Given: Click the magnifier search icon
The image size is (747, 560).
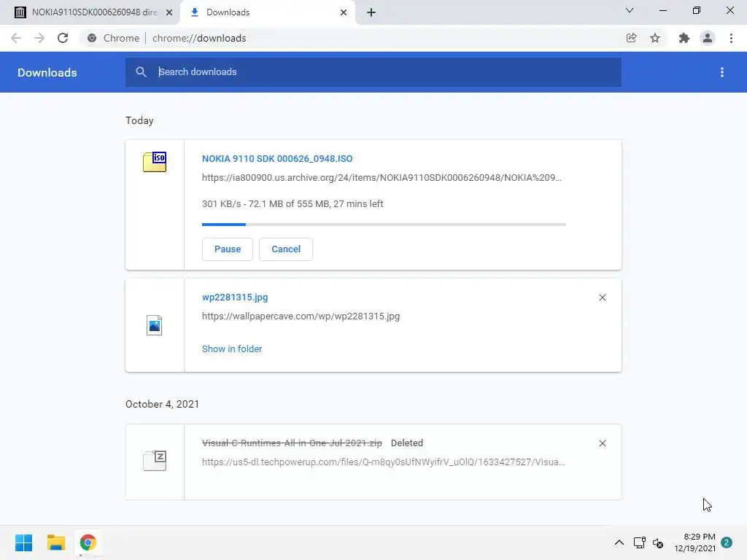Looking at the screenshot, I should (x=141, y=72).
